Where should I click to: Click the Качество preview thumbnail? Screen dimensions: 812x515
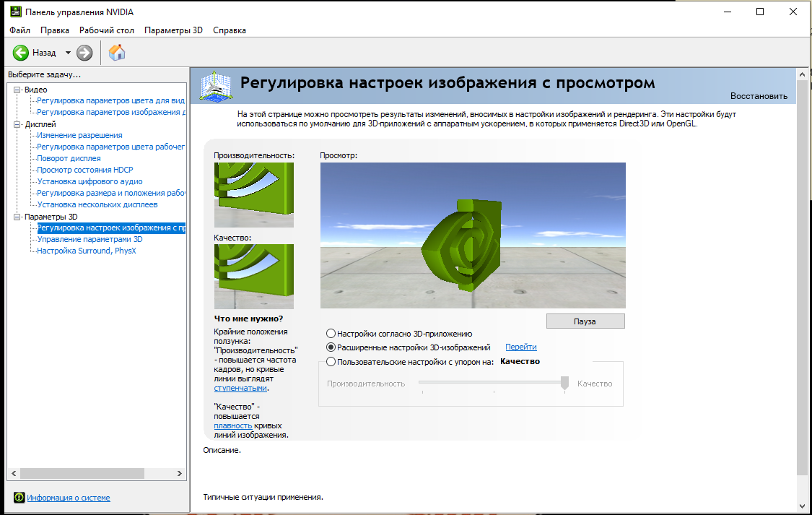(254, 277)
